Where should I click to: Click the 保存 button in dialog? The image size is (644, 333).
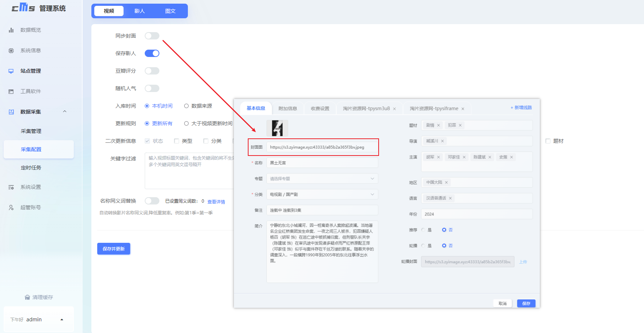526,303
